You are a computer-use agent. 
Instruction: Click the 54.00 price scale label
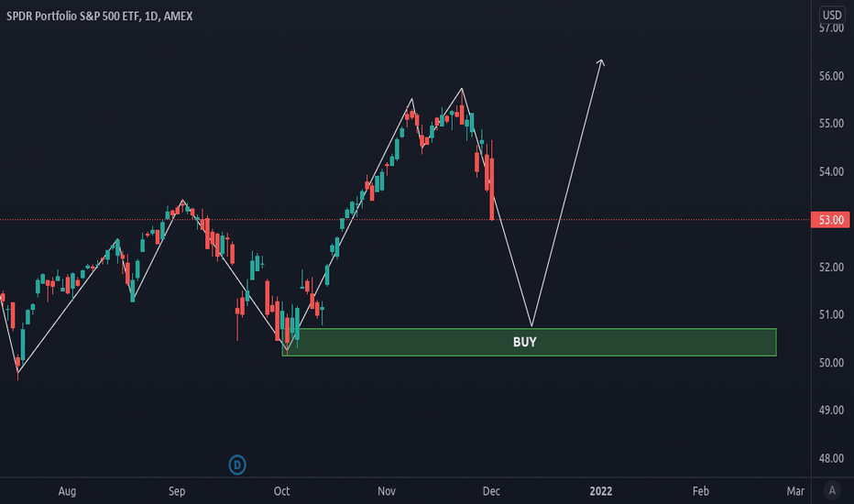coord(831,171)
